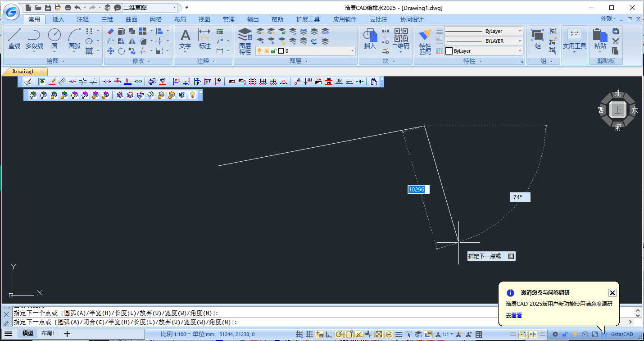Click the print icon in quick access toolbar

pos(68,8)
